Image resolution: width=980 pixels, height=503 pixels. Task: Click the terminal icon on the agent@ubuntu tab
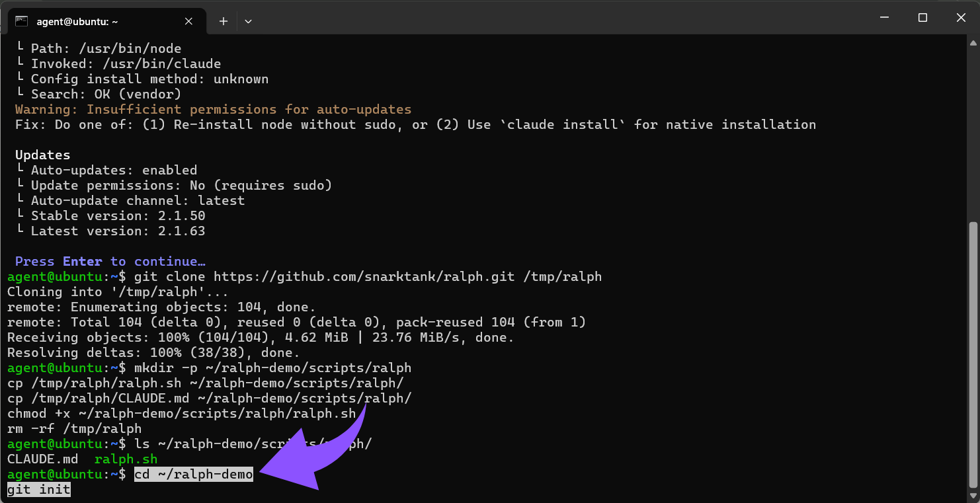click(x=22, y=20)
